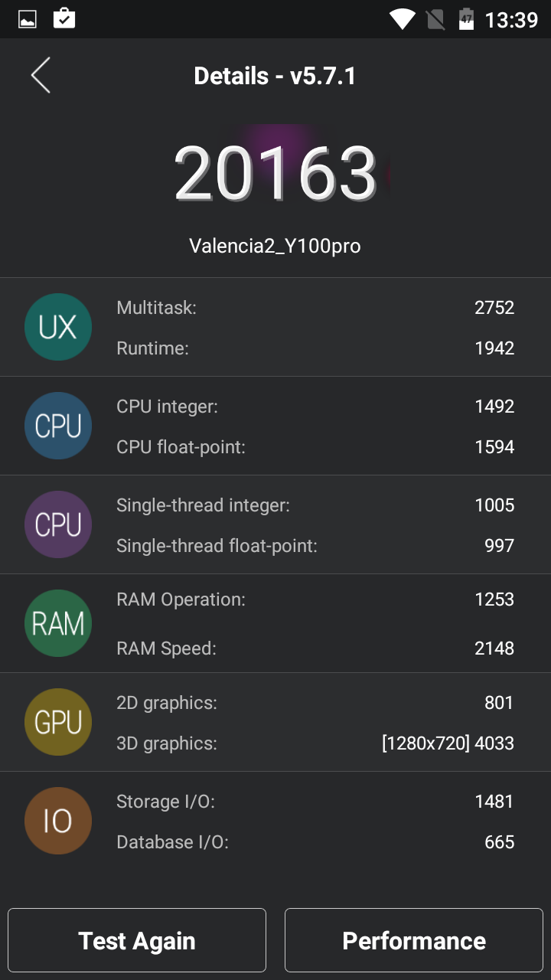551x980 pixels.
Task: Tap the total score 20163
Action: point(275,174)
